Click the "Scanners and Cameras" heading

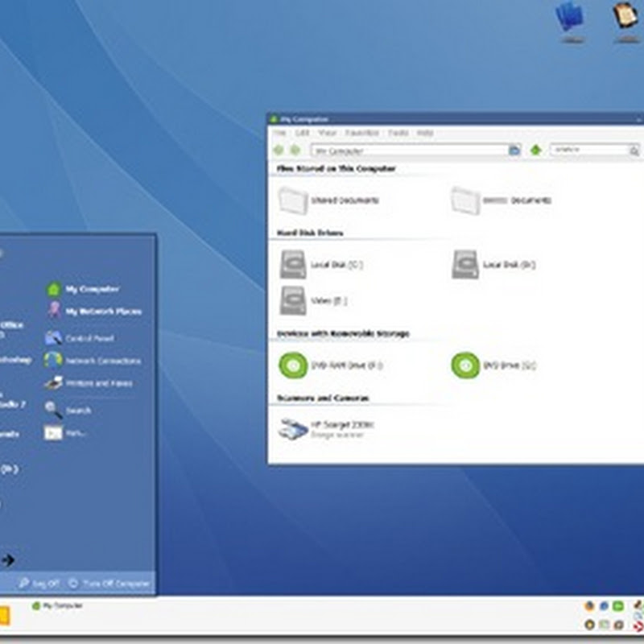(x=323, y=398)
